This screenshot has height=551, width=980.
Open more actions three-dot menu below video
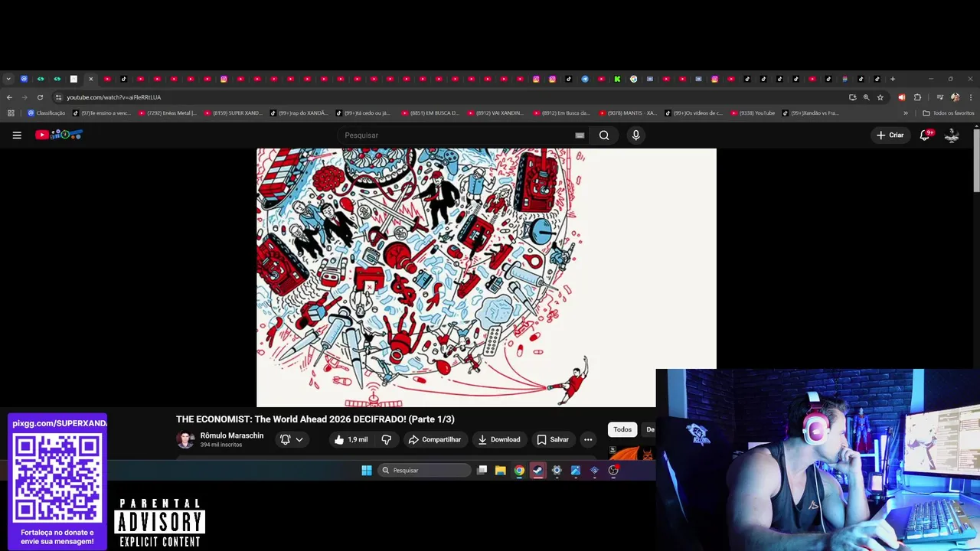588,439
